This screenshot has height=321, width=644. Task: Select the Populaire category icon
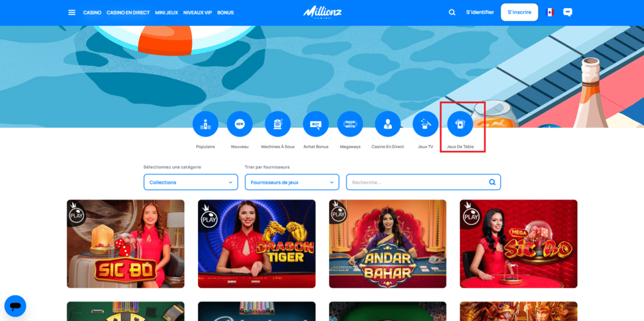(x=206, y=124)
